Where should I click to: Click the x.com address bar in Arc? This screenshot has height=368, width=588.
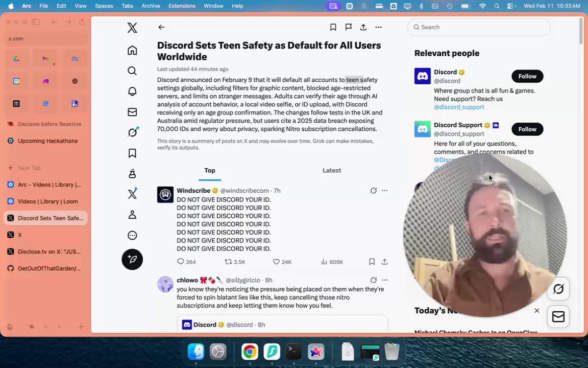[46, 39]
